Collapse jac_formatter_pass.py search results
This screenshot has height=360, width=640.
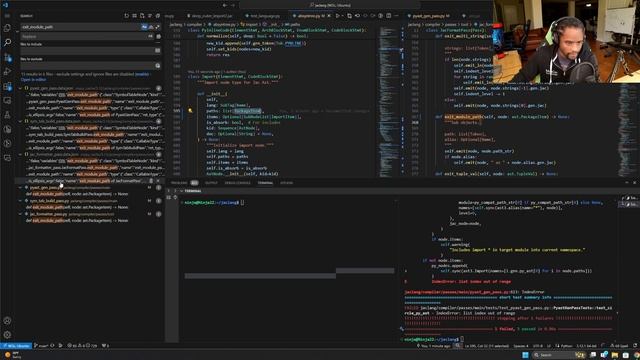20,214
